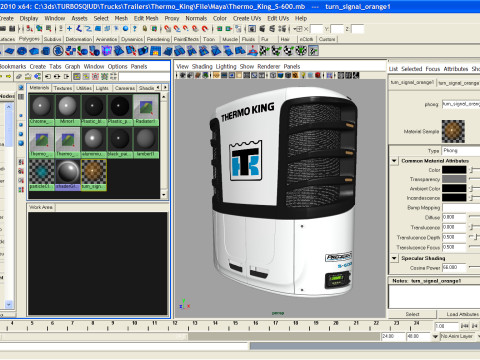This screenshot has width=480, height=360.
Task: Switch to the Rendering shelf tab
Action: (x=158, y=39)
